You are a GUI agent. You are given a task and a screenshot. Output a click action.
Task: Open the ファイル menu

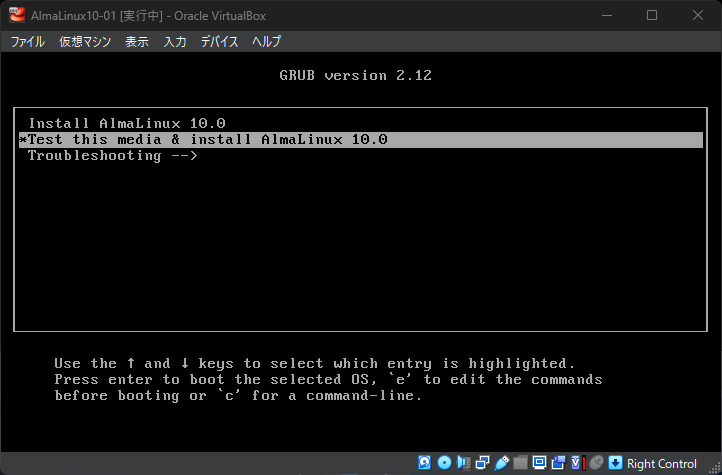[28, 42]
